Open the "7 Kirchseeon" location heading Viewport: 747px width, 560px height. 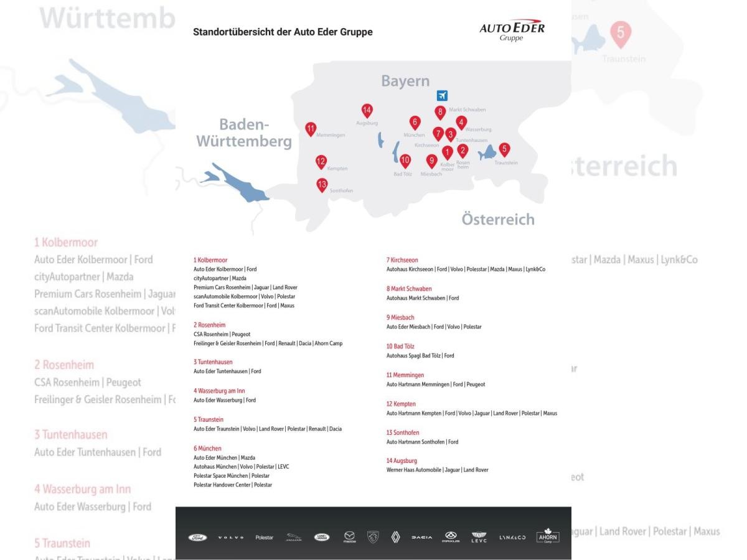pyautogui.click(x=402, y=260)
